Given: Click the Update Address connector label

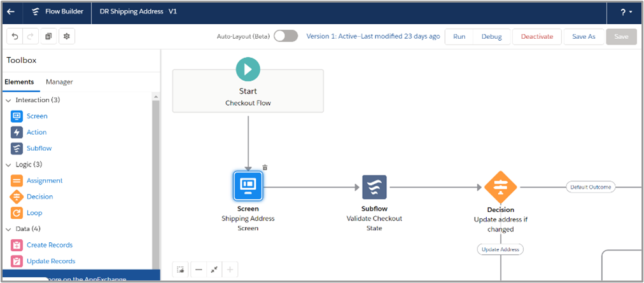Looking at the screenshot, I should coord(500,249).
